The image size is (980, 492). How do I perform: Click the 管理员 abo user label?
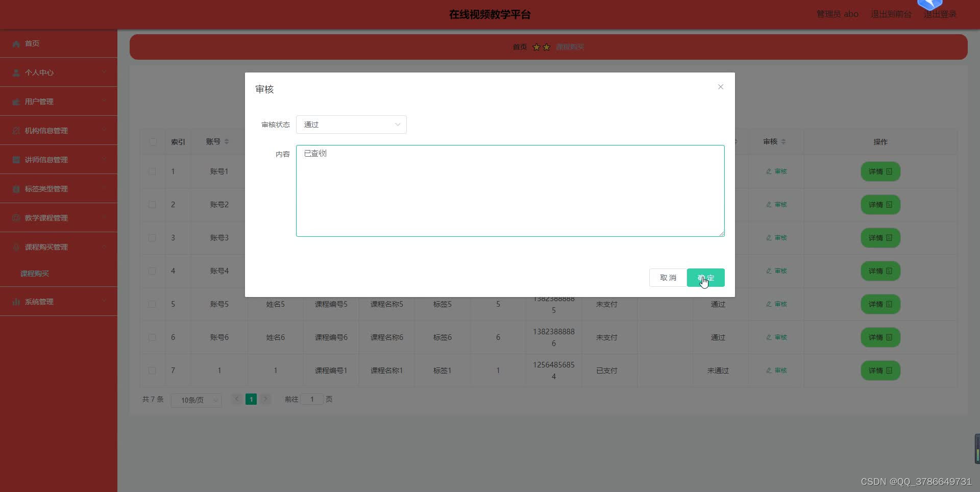coord(838,14)
